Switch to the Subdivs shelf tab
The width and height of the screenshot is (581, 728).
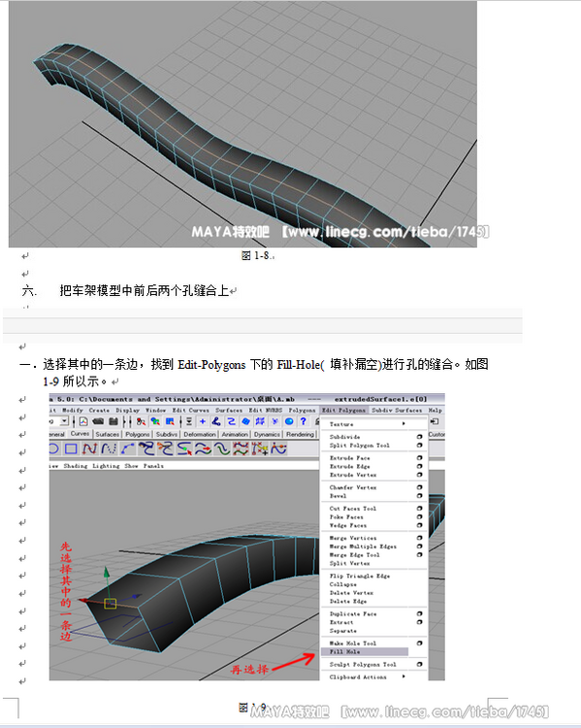click(x=167, y=434)
